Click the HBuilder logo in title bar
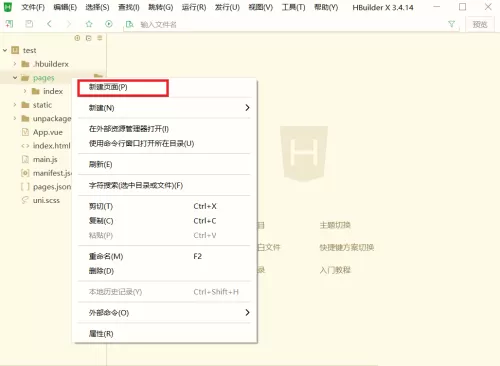This screenshot has height=366, width=500. pyautogui.click(x=8, y=7)
